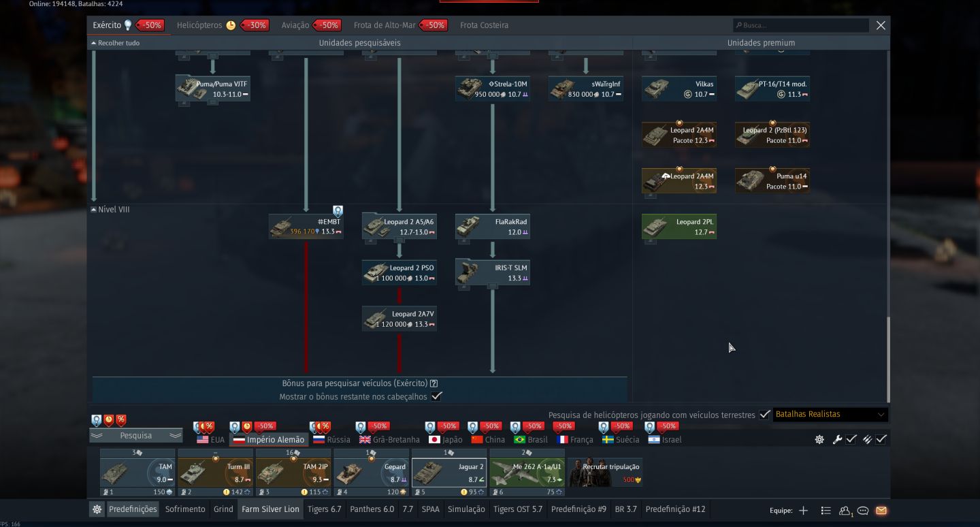Open the squad contacts icon
Viewport: 980px width, 527px height.
pyautogui.click(x=845, y=511)
